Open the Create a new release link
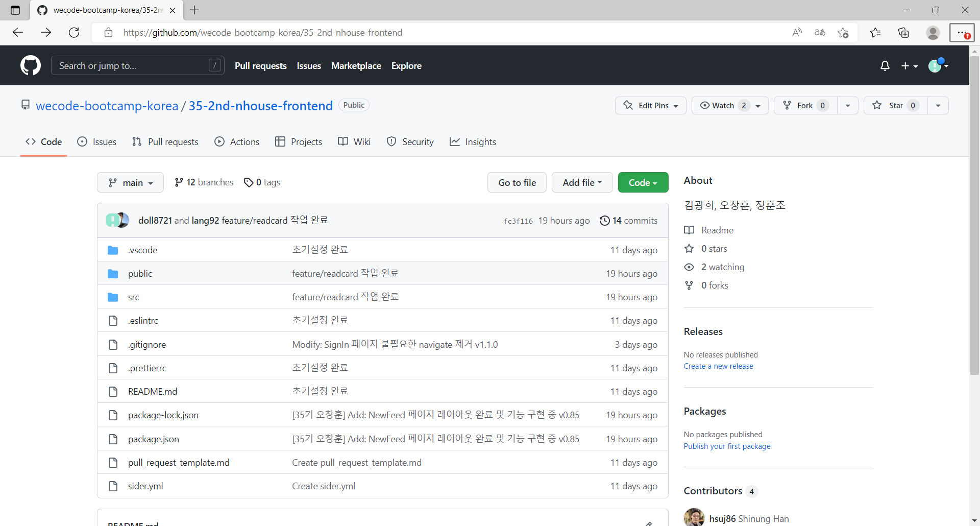Screen dimensions: 980x526 tap(718, 366)
